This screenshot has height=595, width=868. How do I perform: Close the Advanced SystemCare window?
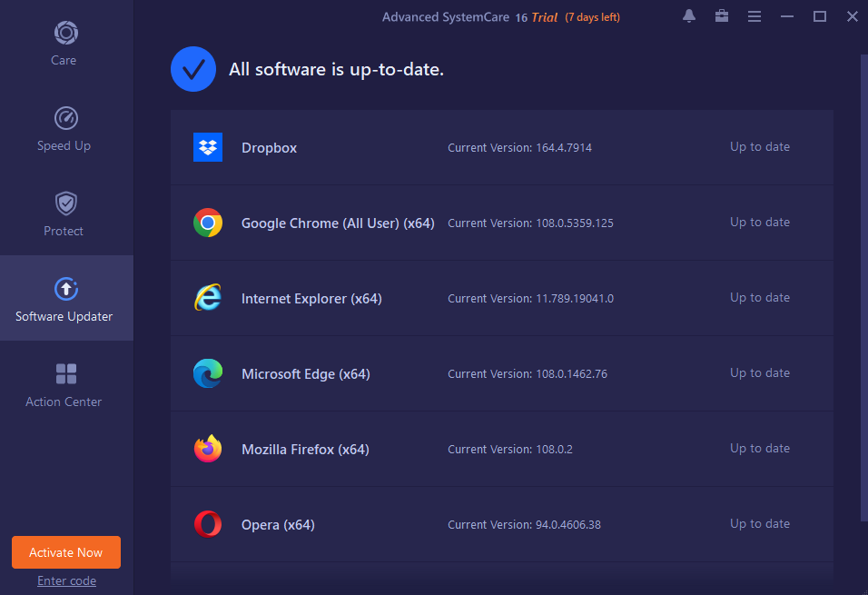point(853,16)
